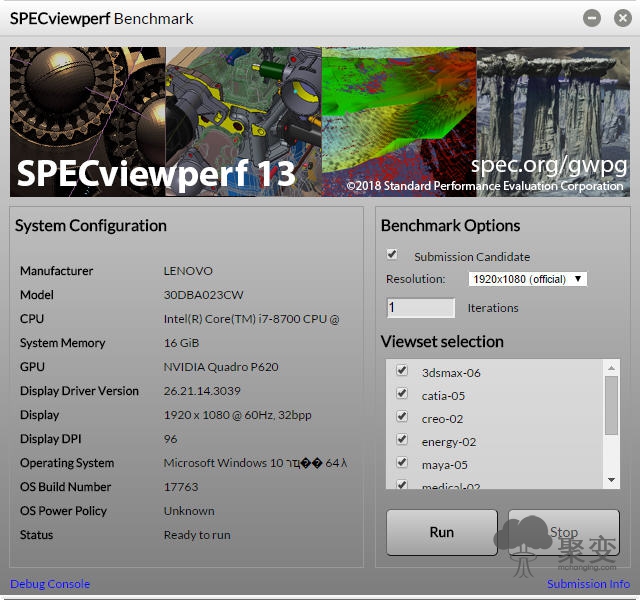
Task: Click the Benchmark Options heading
Action: click(450, 226)
